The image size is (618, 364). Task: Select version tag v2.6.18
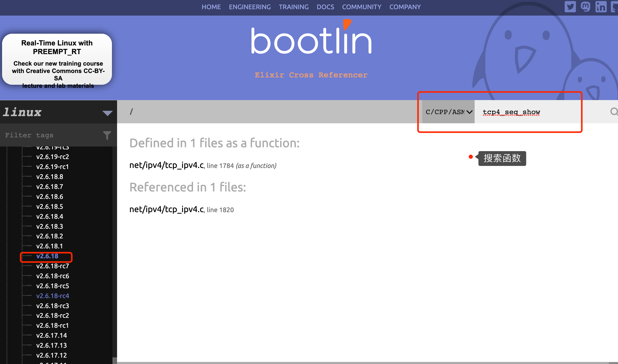pos(47,256)
